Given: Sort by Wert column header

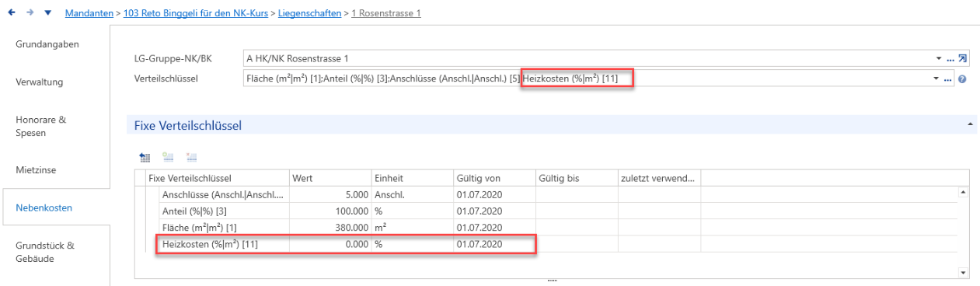Looking at the screenshot, I should pyautogui.click(x=330, y=178).
